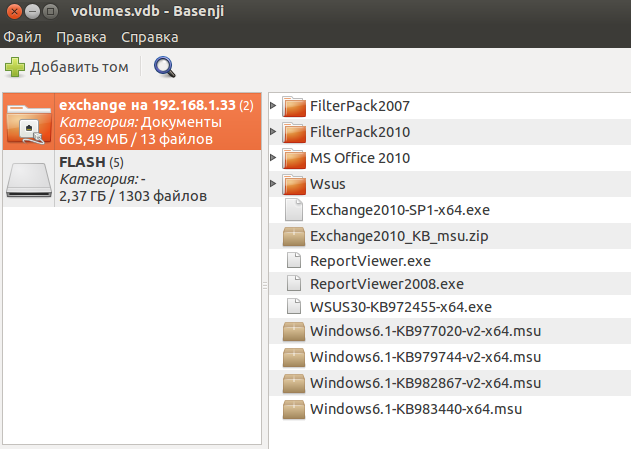Screen dimensions: 631x449
Task: Select the file name ReportViewer2008.exe
Action: coord(387,284)
